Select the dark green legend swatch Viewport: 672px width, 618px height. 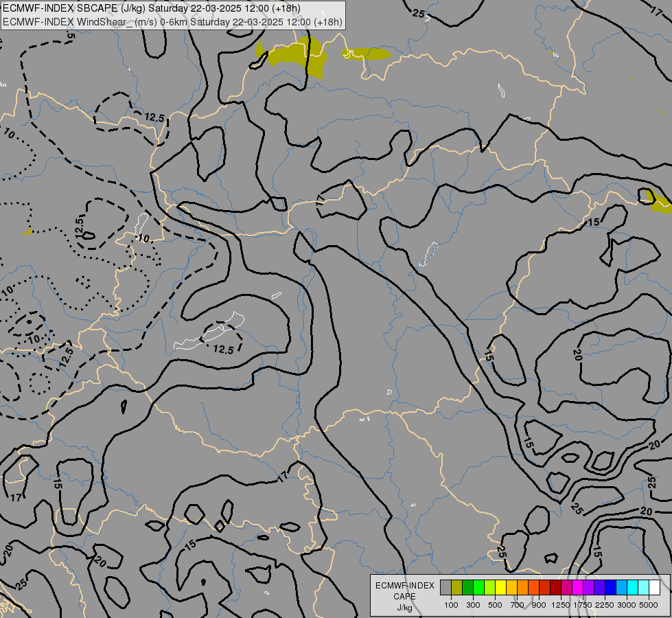coord(467,587)
